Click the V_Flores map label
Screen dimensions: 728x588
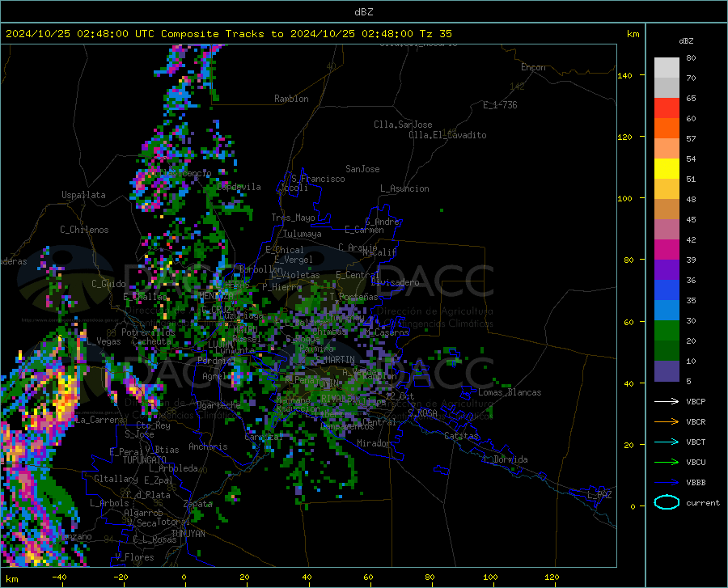pos(134,557)
